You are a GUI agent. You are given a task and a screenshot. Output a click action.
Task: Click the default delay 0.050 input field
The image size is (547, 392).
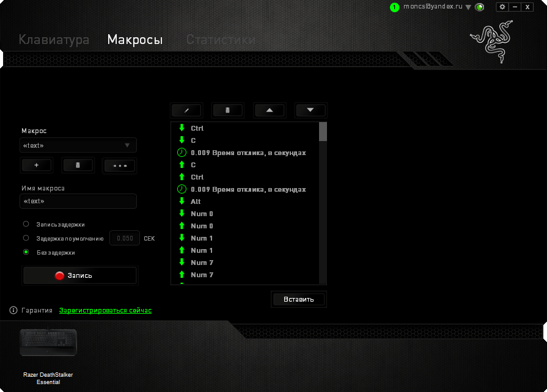(125, 238)
